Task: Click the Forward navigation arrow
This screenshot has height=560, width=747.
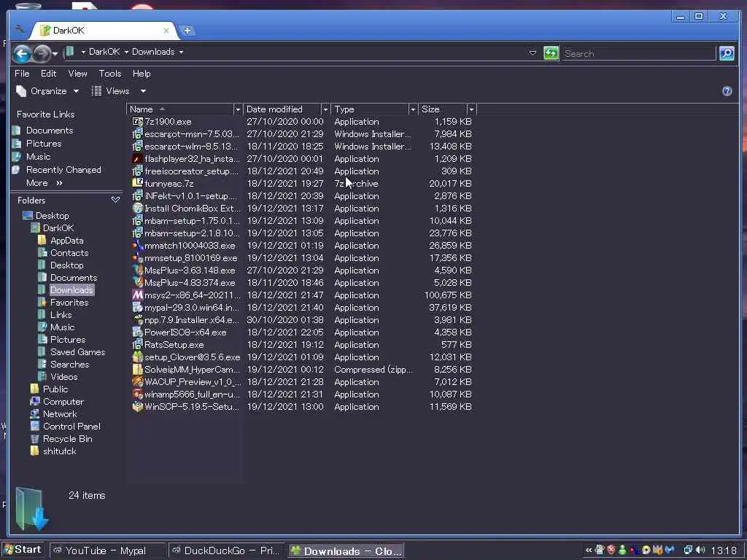Action: pos(42,52)
